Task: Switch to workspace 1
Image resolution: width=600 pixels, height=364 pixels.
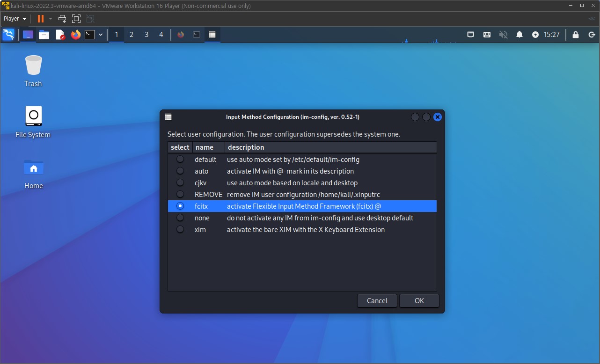Action: tap(117, 35)
